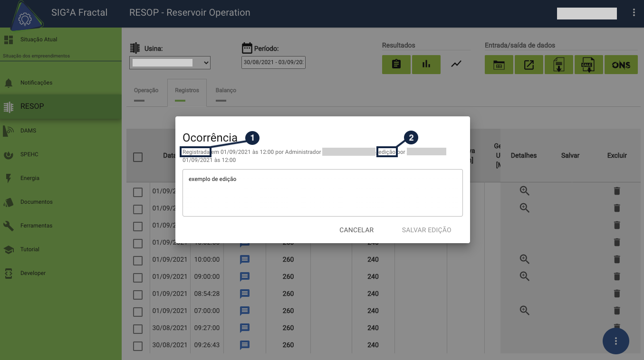Switch to the Balanço tab
The image size is (644, 360).
pos(226,90)
